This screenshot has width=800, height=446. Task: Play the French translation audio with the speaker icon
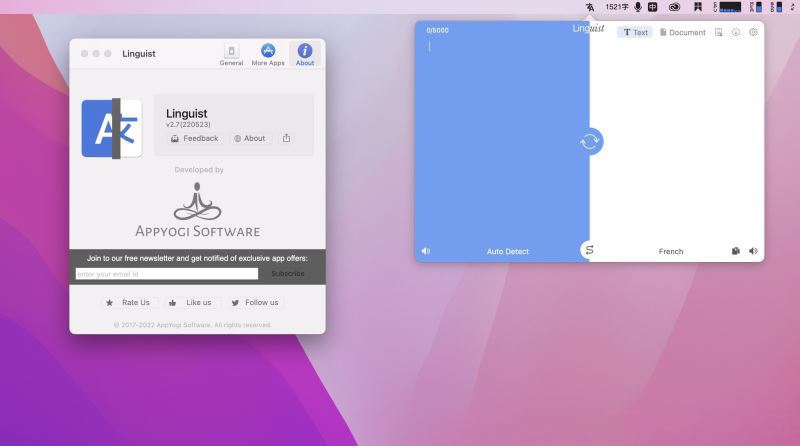[753, 251]
